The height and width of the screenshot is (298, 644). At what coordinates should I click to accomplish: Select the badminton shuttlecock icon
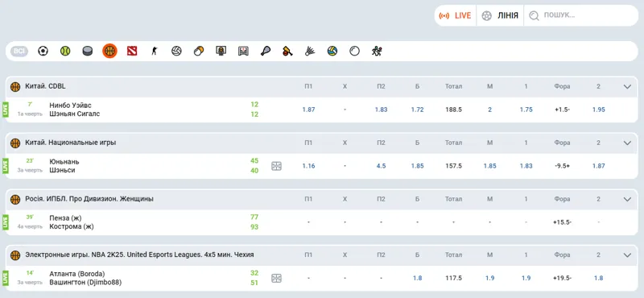pyautogui.click(x=310, y=51)
